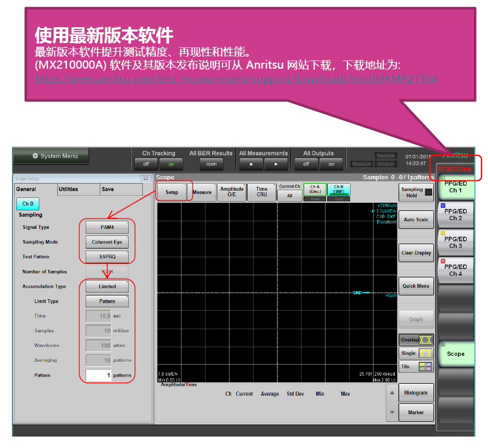Start all measurements with the play button

(276, 164)
